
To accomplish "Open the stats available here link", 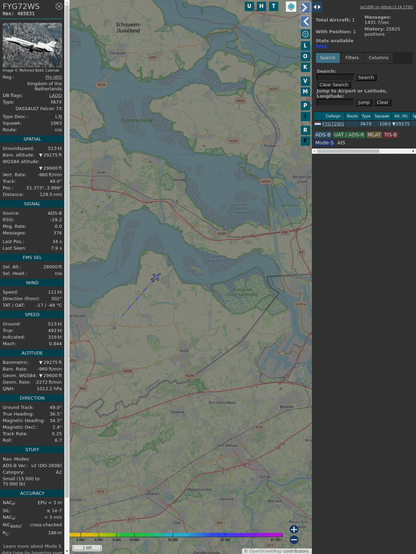I will (321, 46).
